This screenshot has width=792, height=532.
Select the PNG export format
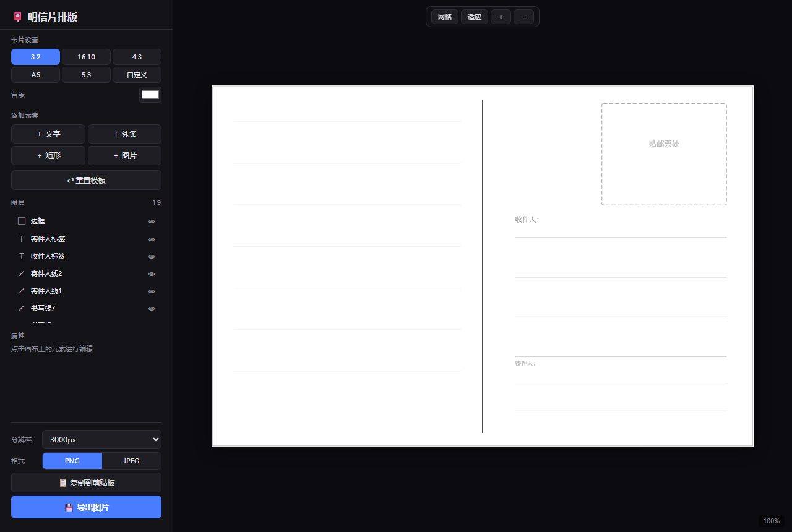(72, 461)
